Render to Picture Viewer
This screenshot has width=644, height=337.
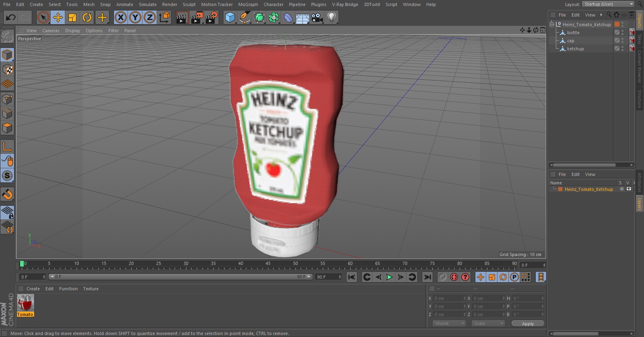[x=197, y=17]
